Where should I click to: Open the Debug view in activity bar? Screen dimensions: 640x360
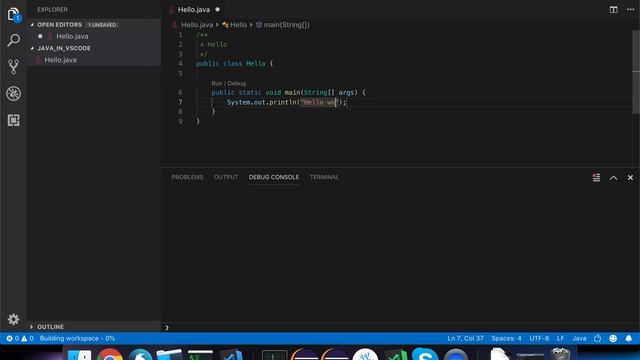click(x=13, y=93)
